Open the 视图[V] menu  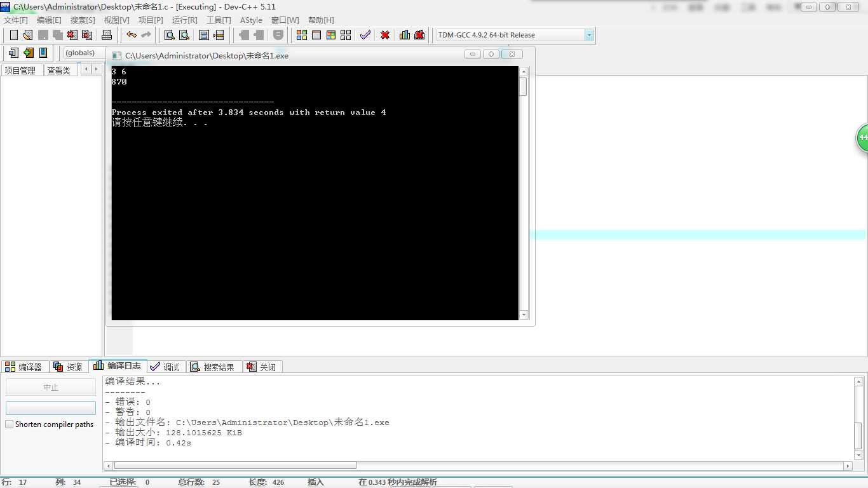click(x=117, y=20)
